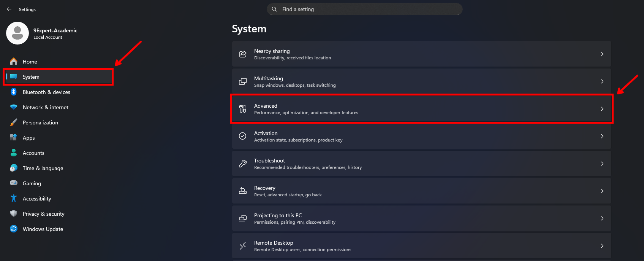Select the Apps sidebar icon
This screenshot has height=261, width=644.
click(x=13, y=138)
